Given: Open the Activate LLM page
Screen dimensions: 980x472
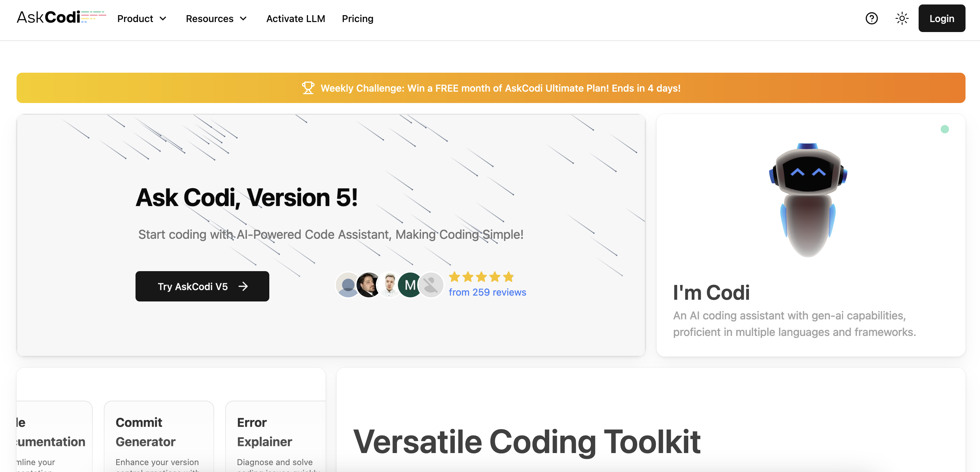Looking at the screenshot, I should click(296, 19).
